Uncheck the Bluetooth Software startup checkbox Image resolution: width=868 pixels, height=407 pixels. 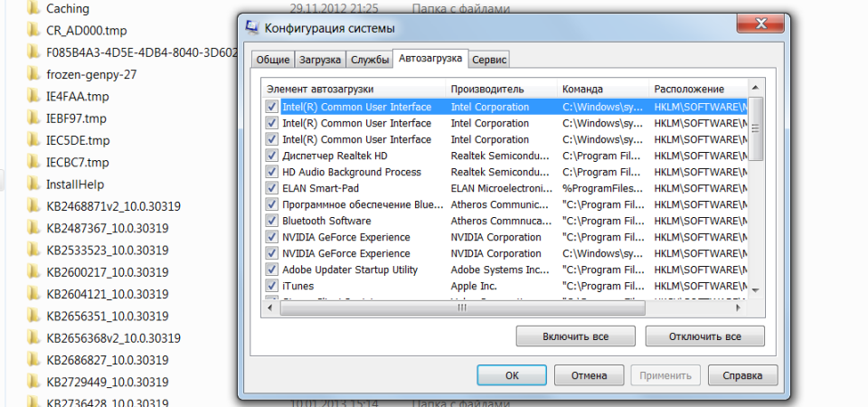coord(272,221)
